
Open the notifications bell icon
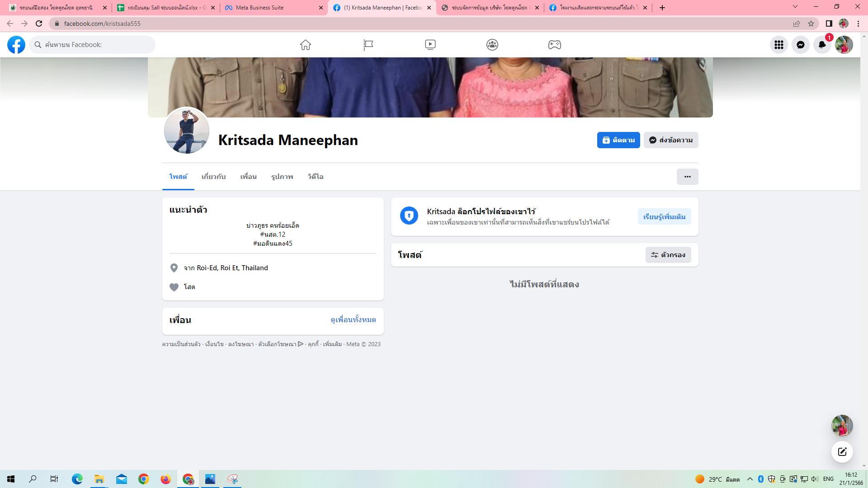822,45
